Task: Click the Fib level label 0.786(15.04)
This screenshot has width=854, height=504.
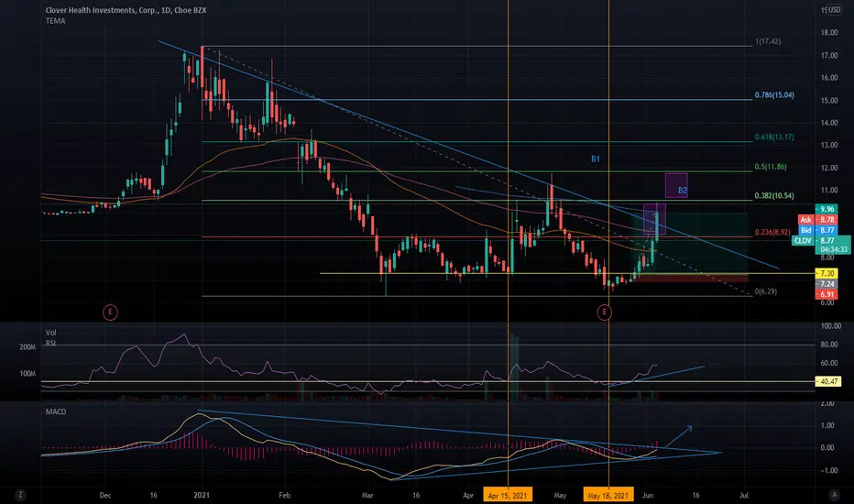Action: 774,95
